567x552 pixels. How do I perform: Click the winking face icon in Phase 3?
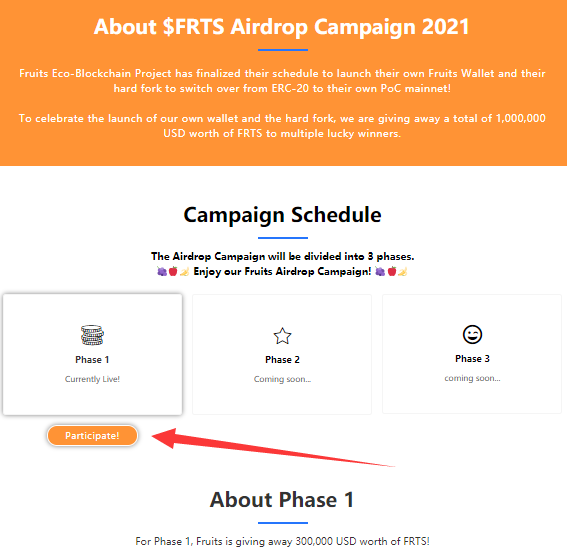pos(472,334)
